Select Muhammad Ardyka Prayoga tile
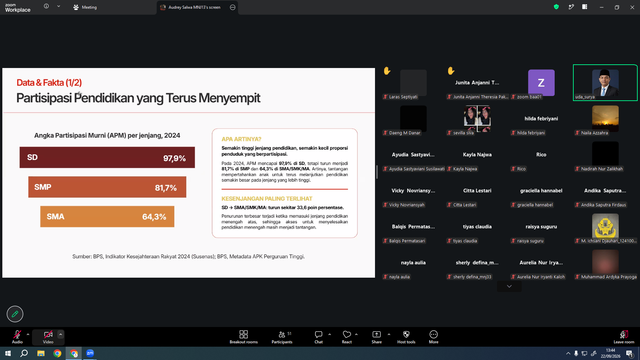 [605, 262]
